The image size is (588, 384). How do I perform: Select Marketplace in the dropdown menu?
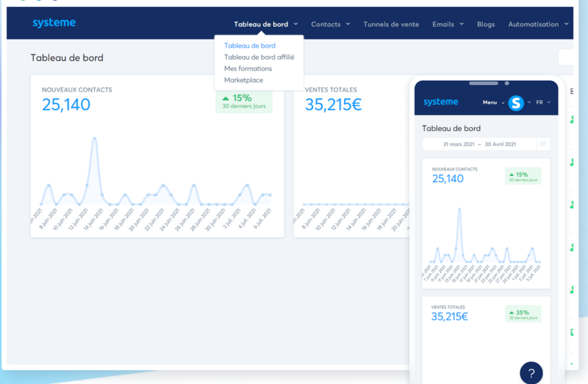tap(243, 80)
